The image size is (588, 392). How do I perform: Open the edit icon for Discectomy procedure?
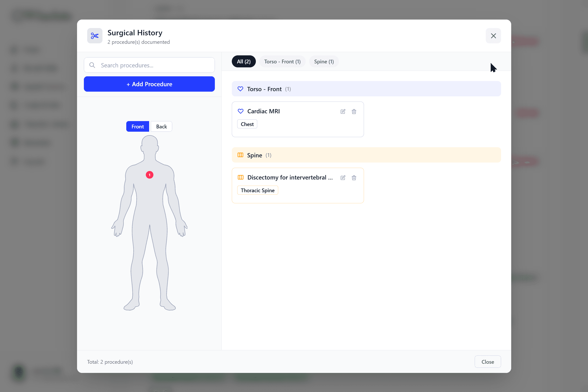(343, 177)
